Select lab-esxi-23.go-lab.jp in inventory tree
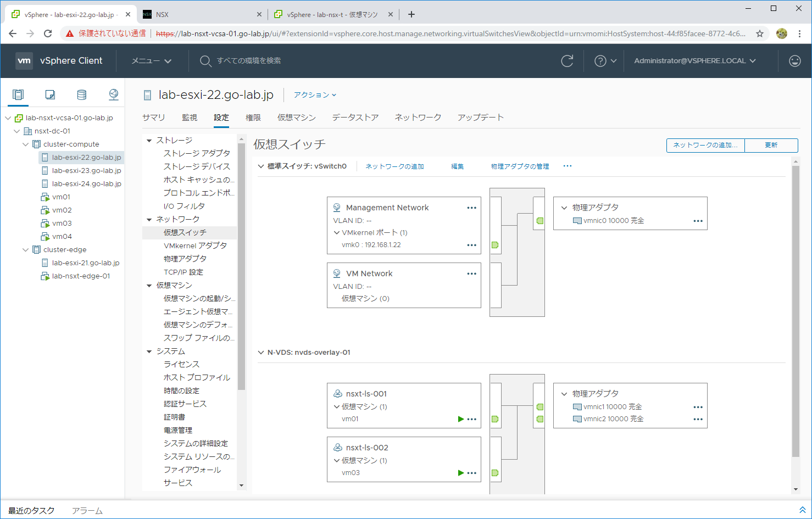812x519 pixels. [87, 171]
